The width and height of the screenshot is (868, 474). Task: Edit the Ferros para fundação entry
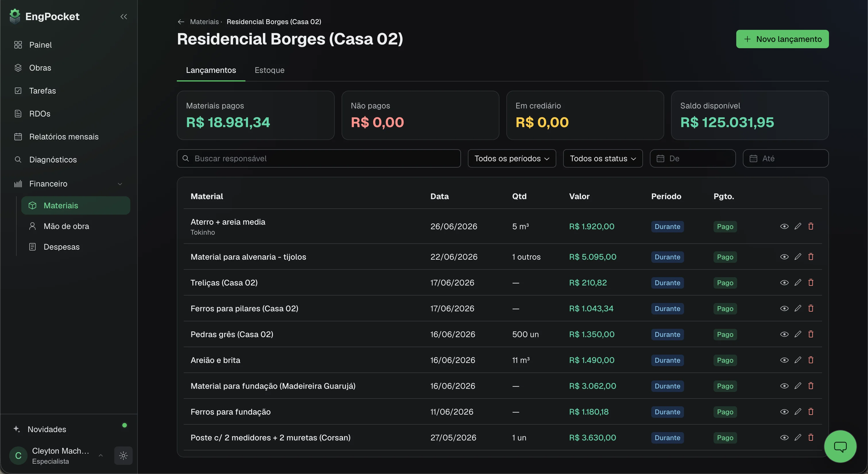pos(798,412)
